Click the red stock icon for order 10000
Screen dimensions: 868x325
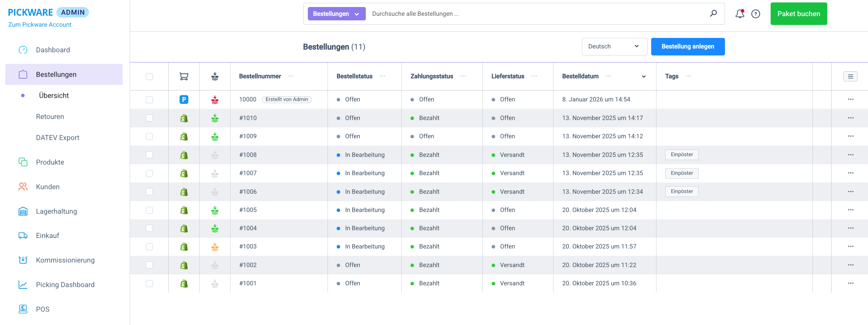click(215, 100)
